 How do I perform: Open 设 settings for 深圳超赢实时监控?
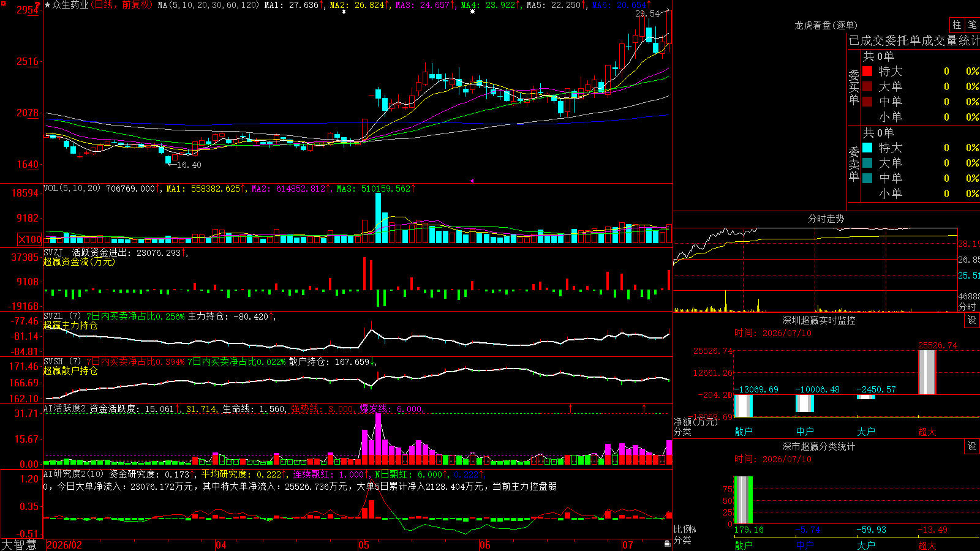[972, 320]
